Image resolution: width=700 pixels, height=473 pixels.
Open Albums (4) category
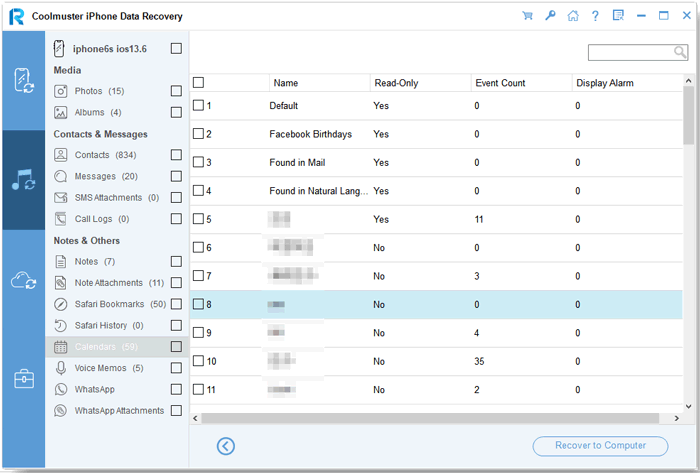[x=98, y=112]
